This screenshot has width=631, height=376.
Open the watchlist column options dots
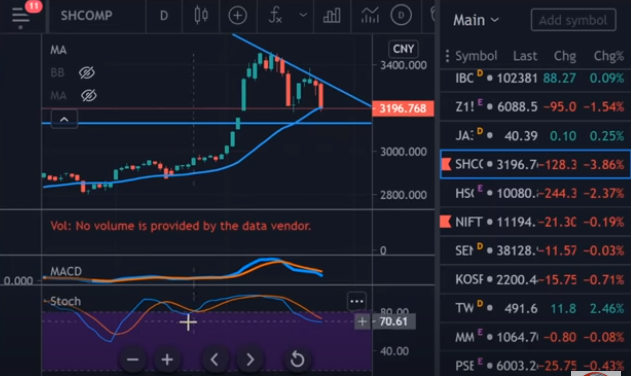447,56
